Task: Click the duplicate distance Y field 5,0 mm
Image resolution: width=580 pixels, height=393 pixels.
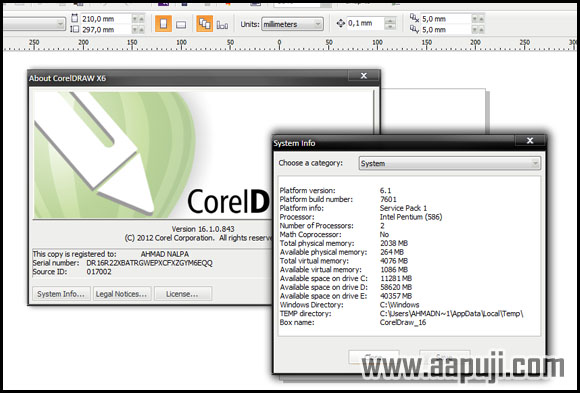Action: point(446,29)
